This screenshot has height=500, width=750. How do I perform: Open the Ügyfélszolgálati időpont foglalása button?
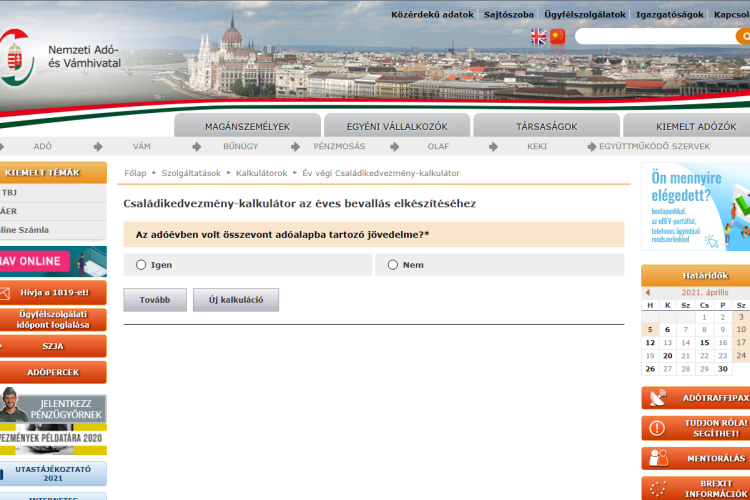[x=53, y=319]
